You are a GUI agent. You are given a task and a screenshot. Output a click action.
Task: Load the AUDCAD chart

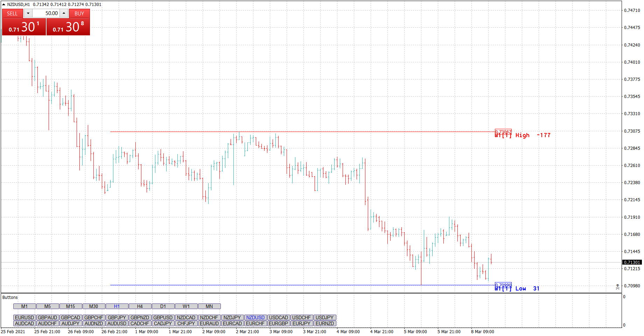24,323
